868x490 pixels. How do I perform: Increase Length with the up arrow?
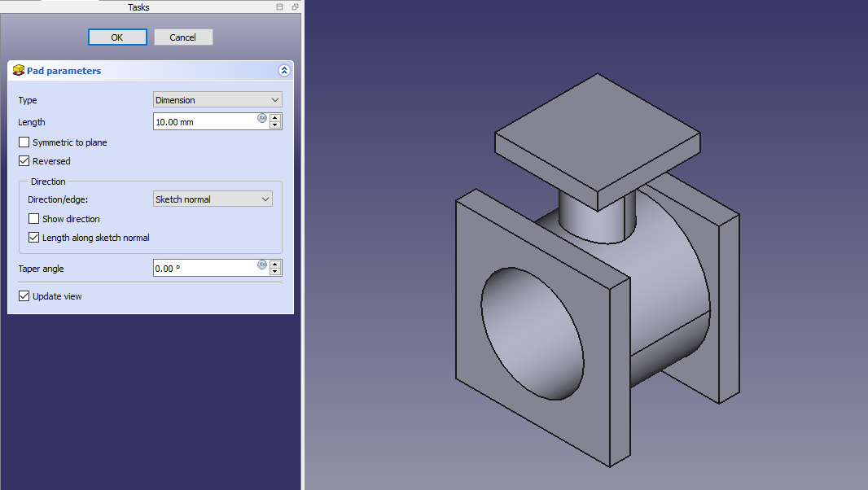pos(275,117)
